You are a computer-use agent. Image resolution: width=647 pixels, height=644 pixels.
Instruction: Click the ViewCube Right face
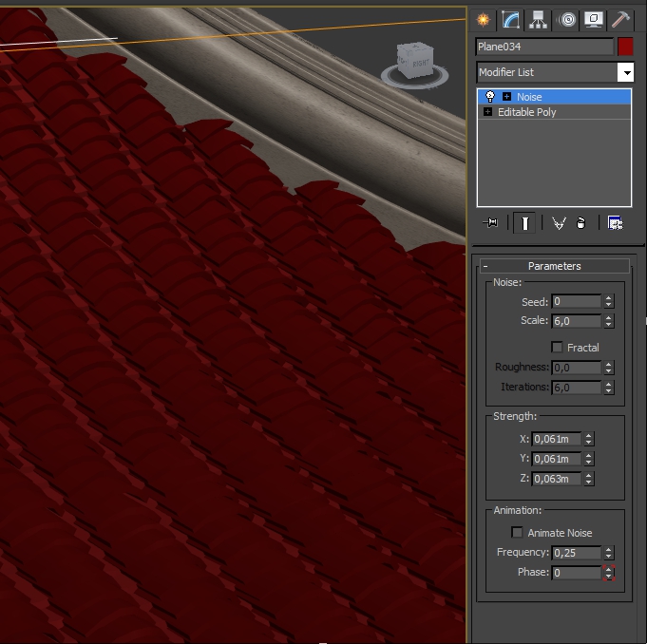pyautogui.click(x=420, y=65)
